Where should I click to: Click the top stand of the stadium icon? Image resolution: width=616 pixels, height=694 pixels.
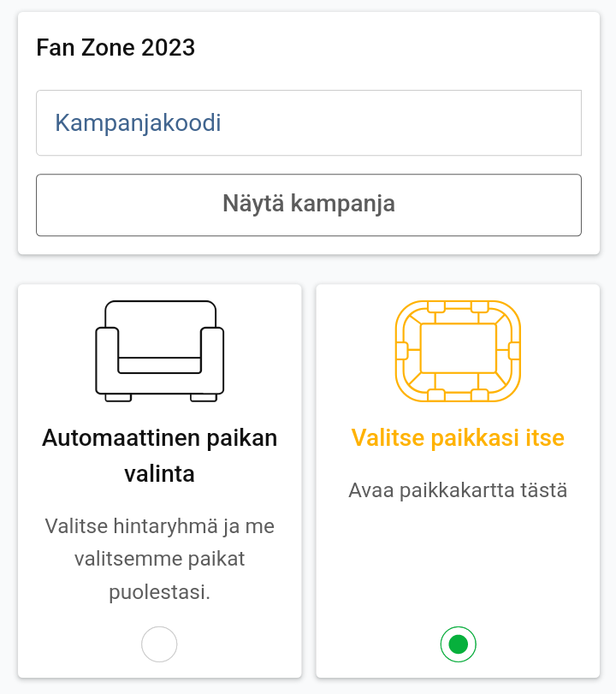pyautogui.click(x=458, y=311)
